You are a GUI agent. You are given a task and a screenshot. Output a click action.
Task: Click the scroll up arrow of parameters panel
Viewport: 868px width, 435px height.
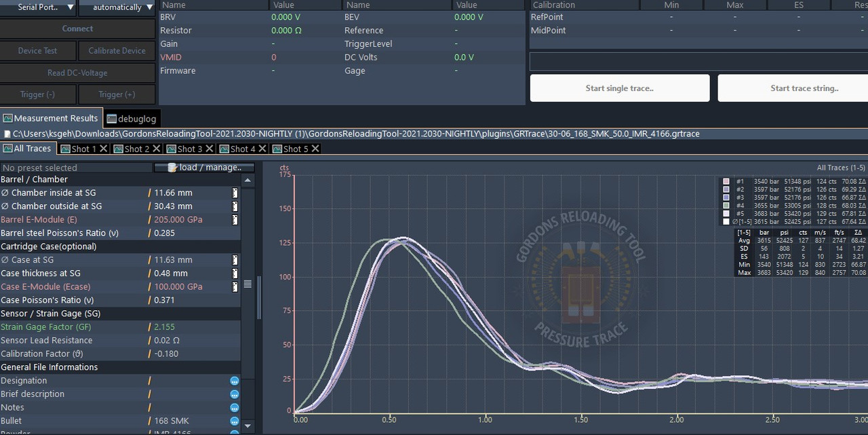point(248,181)
